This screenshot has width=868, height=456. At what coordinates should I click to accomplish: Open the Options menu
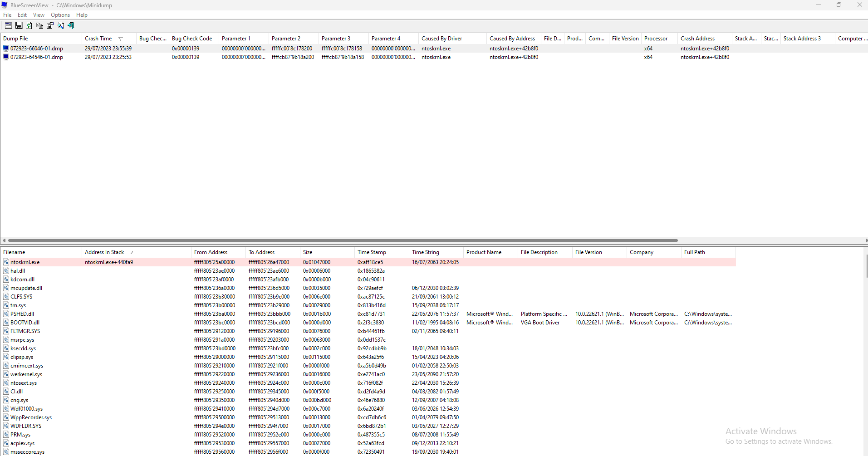(x=60, y=15)
